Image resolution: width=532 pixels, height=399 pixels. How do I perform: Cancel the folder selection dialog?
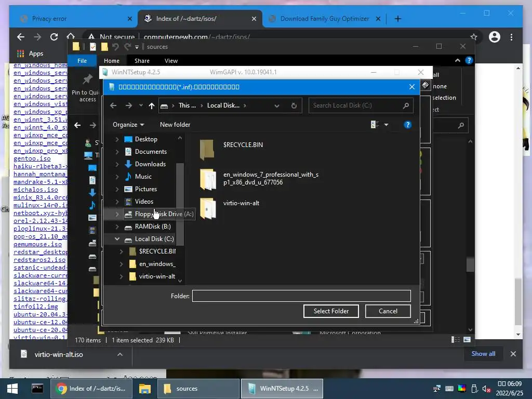(x=388, y=311)
